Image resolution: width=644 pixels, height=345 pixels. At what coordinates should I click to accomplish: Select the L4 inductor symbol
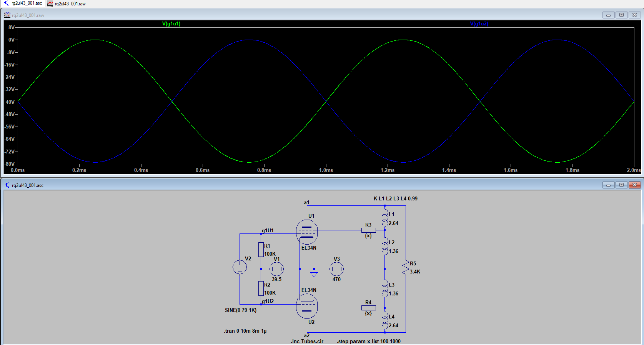pyautogui.click(x=384, y=320)
